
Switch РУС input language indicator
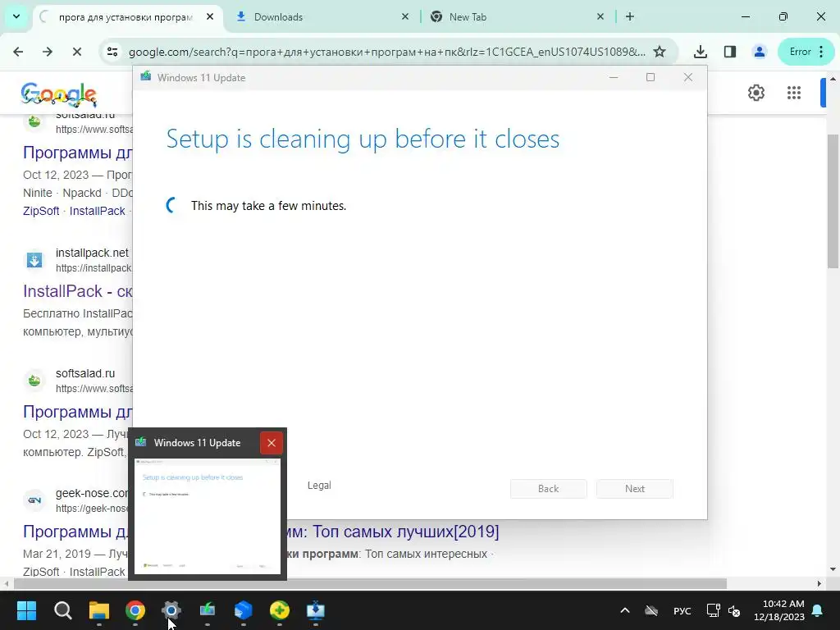(682, 610)
